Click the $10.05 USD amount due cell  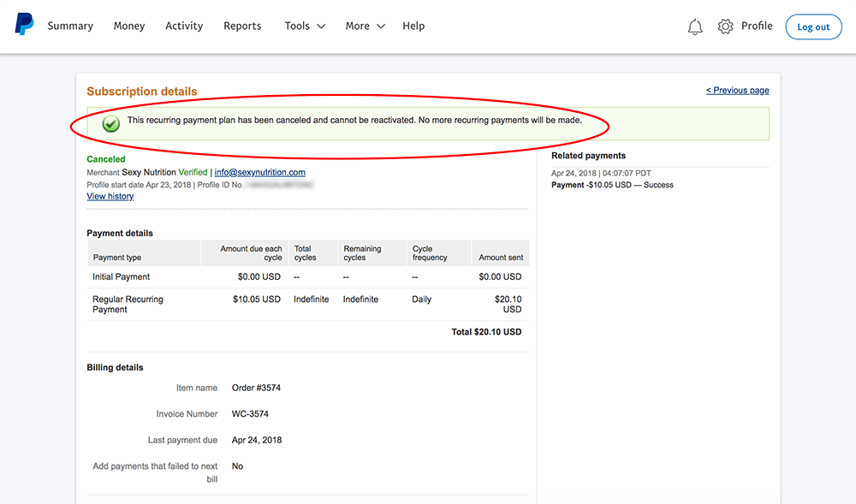(x=257, y=299)
